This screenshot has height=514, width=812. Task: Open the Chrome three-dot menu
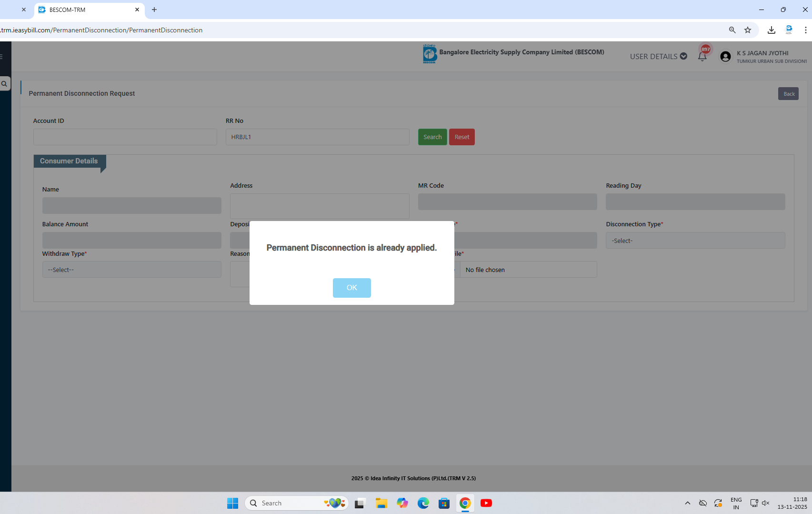(805, 30)
